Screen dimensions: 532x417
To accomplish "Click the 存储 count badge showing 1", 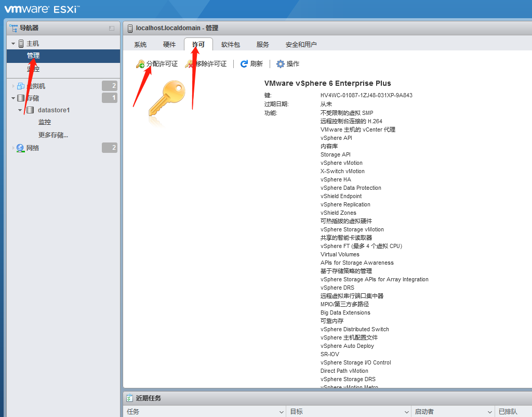I will pyautogui.click(x=110, y=98).
